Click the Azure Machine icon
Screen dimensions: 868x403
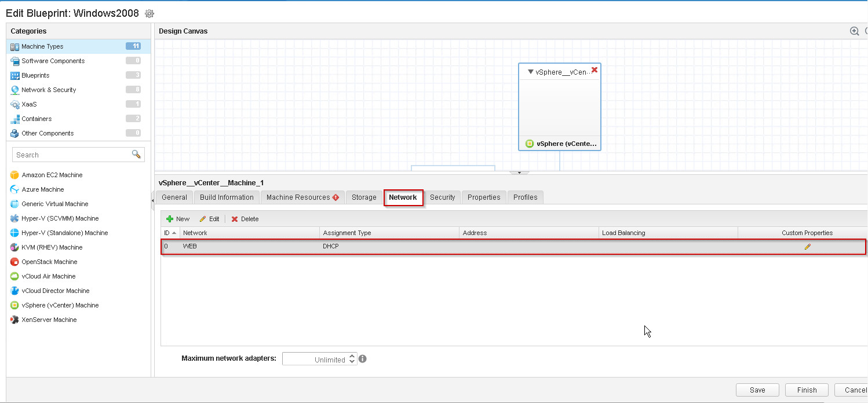click(15, 189)
